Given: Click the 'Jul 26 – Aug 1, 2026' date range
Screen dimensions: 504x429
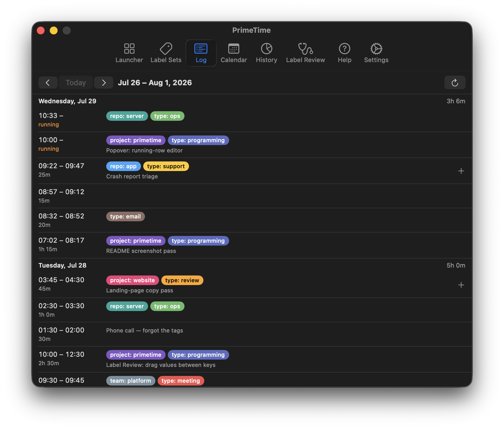Looking at the screenshot, I should (155, 83).
